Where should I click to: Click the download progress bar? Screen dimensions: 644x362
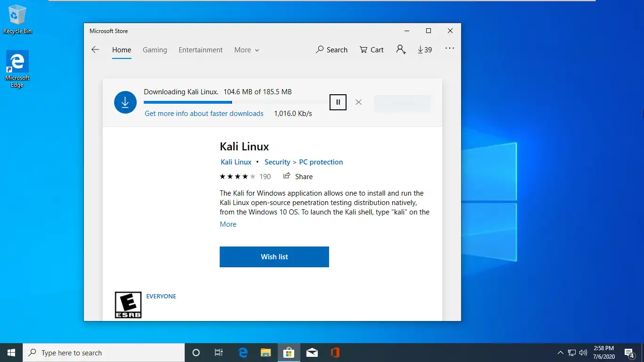(236, 102)
